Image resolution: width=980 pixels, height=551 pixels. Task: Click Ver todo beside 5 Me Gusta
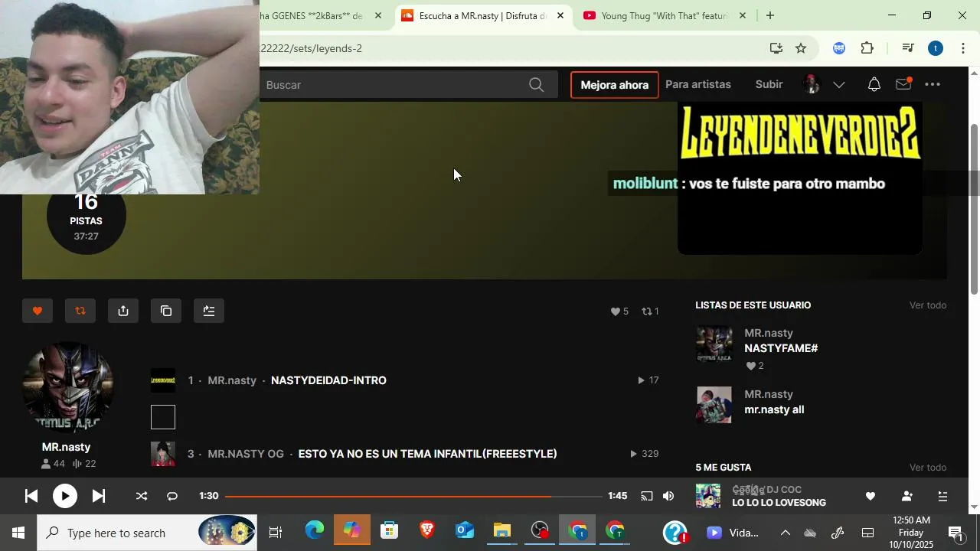coord(928,468)
